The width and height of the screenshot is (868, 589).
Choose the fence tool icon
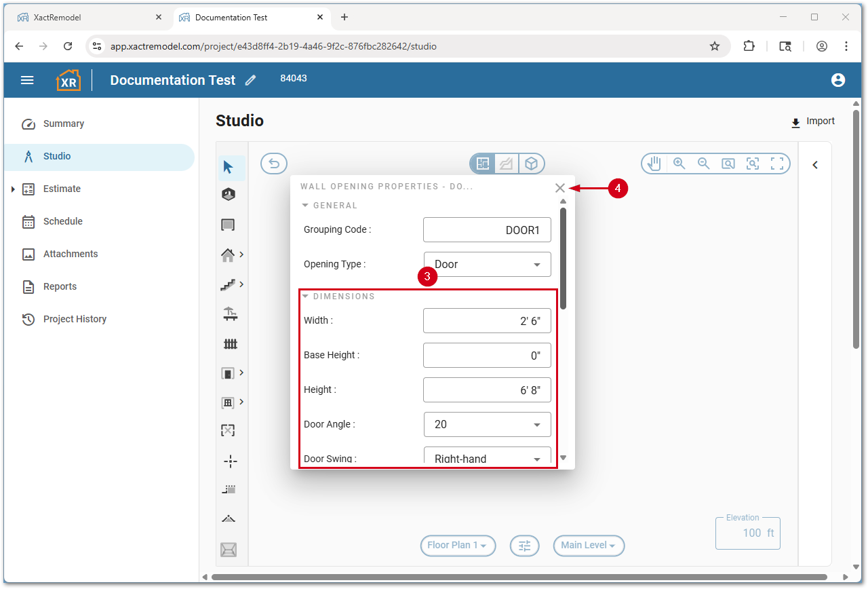(230, 344)
